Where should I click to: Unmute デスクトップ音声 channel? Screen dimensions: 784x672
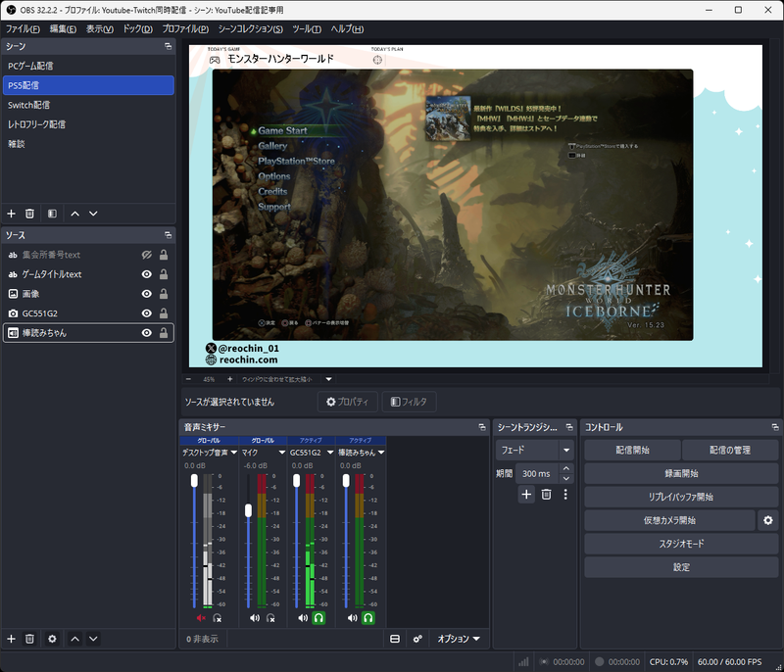[x=201, y=618]
